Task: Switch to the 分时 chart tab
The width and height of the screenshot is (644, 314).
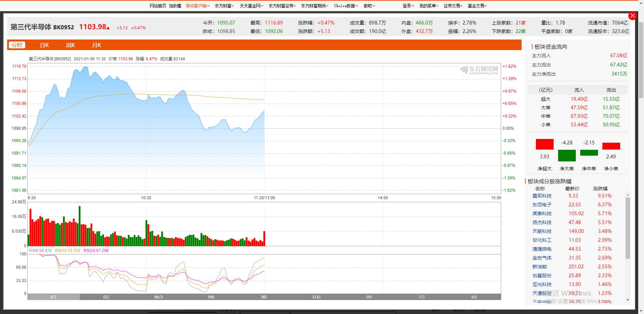Action: (x=17, y=45)
